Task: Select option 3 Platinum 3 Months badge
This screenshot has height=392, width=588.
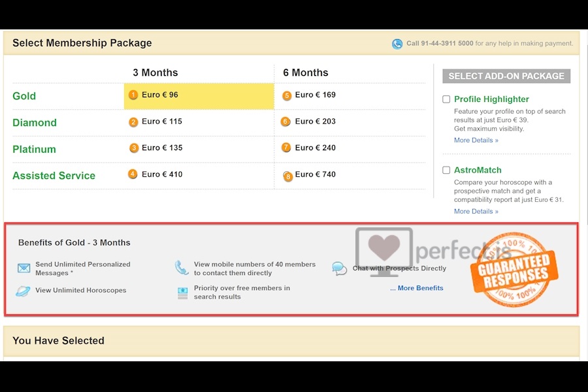Action: 134,148
